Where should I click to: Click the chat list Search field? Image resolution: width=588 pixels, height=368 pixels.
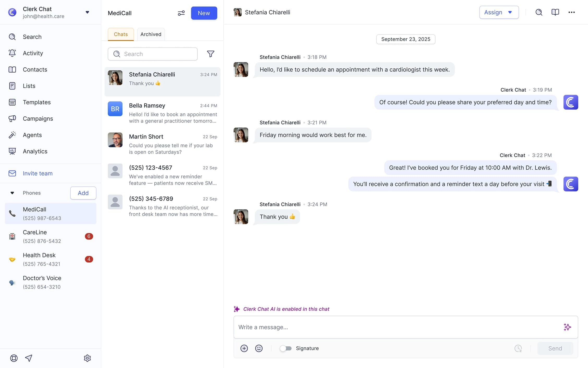pos(153,54)
